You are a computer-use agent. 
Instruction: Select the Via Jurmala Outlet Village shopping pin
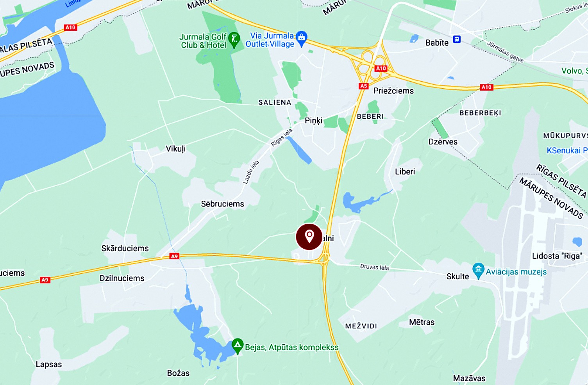pos(301,39)
